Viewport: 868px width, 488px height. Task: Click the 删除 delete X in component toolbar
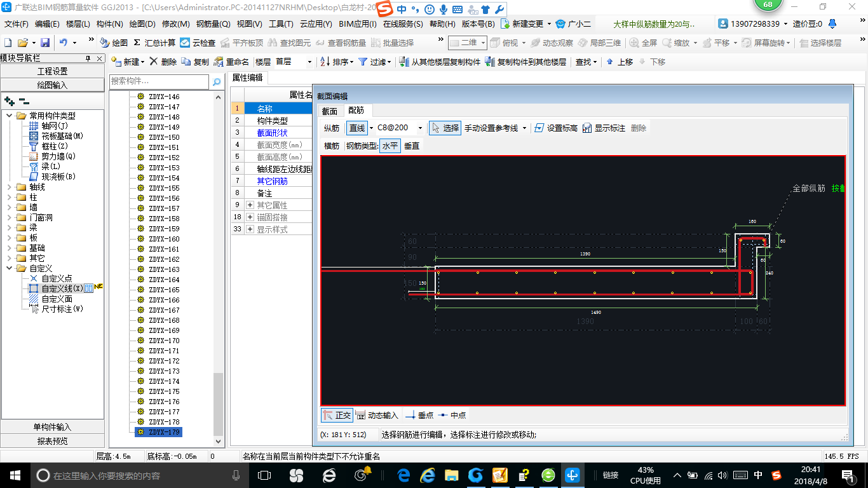point(163,62)
